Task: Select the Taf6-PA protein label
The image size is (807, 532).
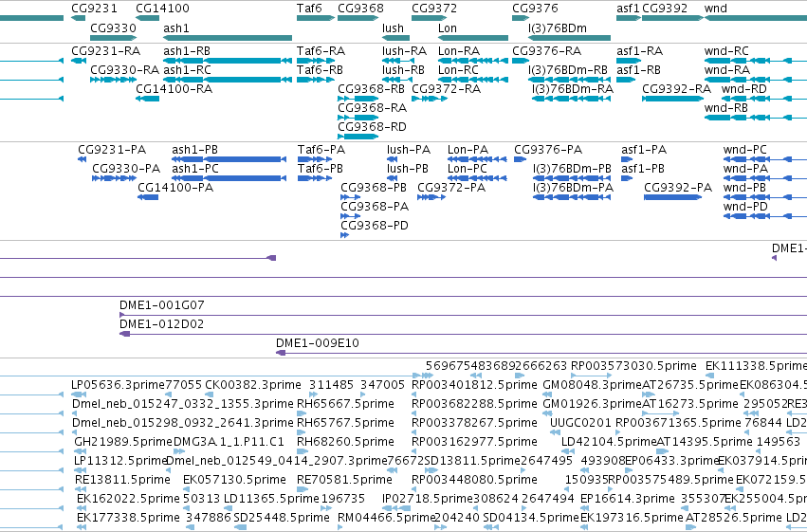Action: pyautogui.click(x=321, y=150)
